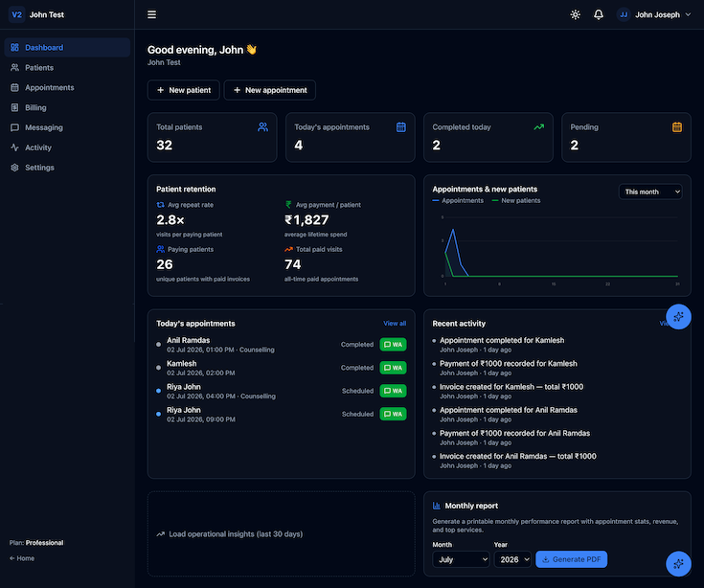Click the Appointments chart legend
The width and height of the screenshot is (704, 588).
point(458,201)
